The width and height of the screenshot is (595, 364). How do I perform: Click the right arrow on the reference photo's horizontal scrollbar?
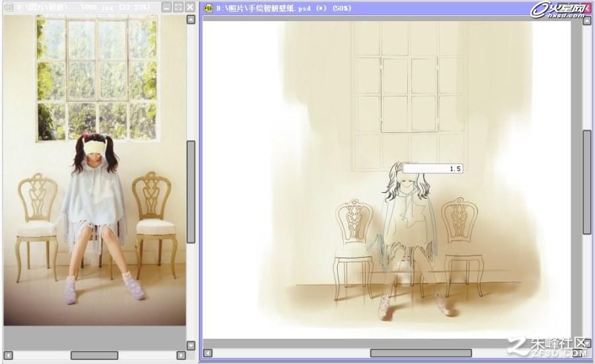(181, 355)
